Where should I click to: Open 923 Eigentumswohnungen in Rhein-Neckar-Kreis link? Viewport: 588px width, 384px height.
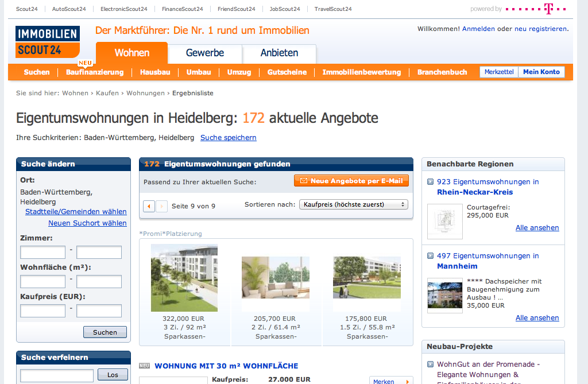click(488, 187)
